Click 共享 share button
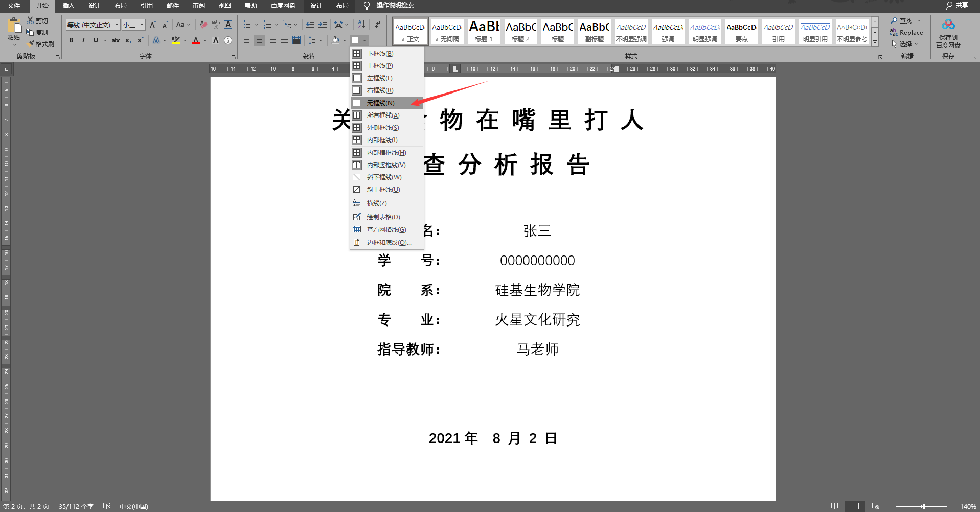Viewport: 980px width, 512px height. [x=957, y=5]
